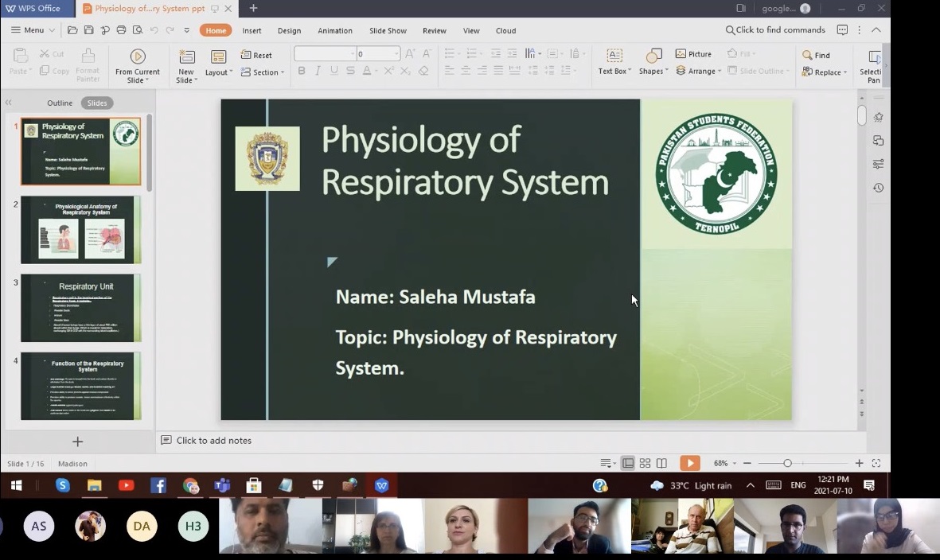Screen dimensions: 940x560
Task: Select slide 3 Respiratory Unit thumbnail
Action: pyautogui.click(x=80, y=308)
